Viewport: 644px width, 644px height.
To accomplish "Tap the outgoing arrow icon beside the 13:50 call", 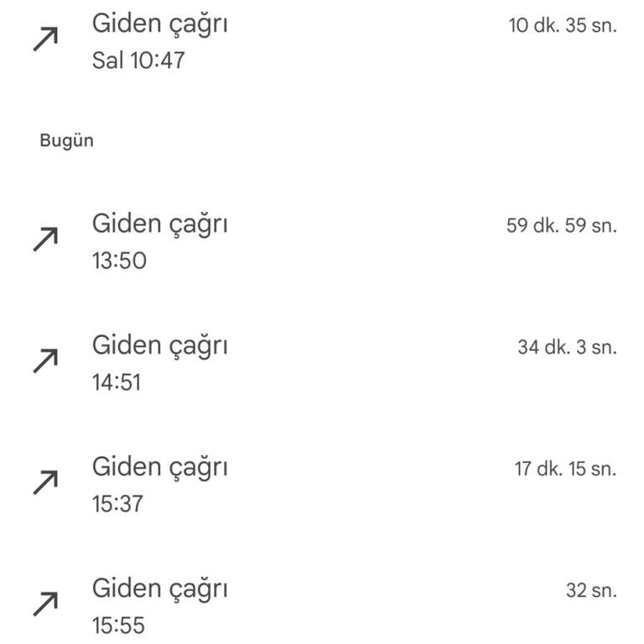I will (x=45, y=239).
